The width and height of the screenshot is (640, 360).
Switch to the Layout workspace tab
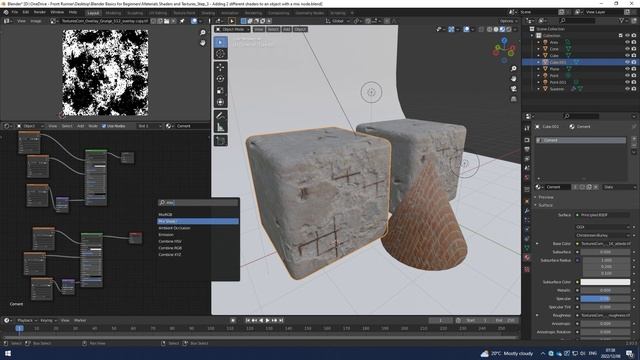[x=93, y=13]
